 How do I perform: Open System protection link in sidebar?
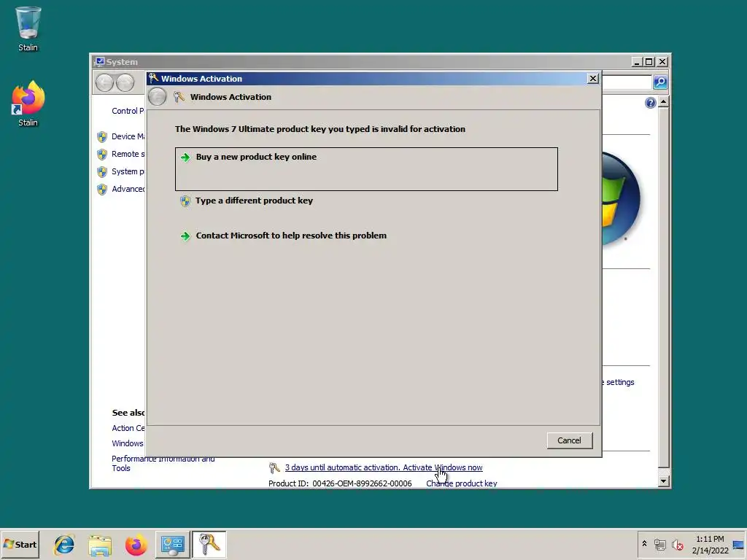pos(128,171)
